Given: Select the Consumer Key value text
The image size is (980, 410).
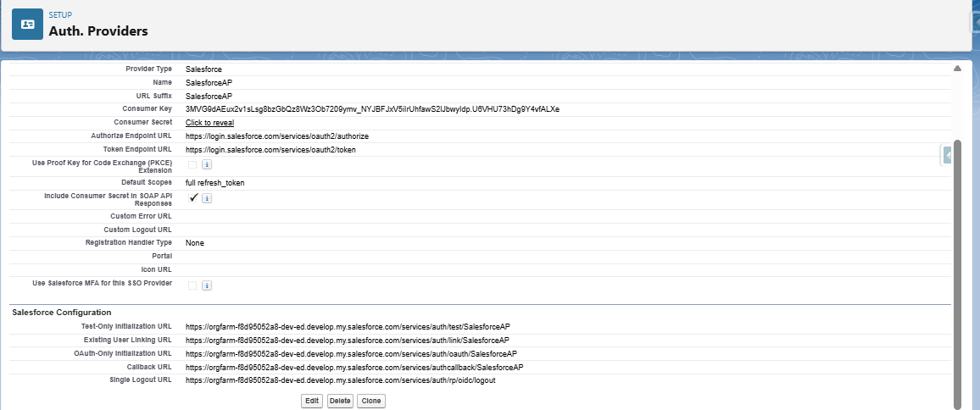Looking at the screenshot, I should coord(372,108).
